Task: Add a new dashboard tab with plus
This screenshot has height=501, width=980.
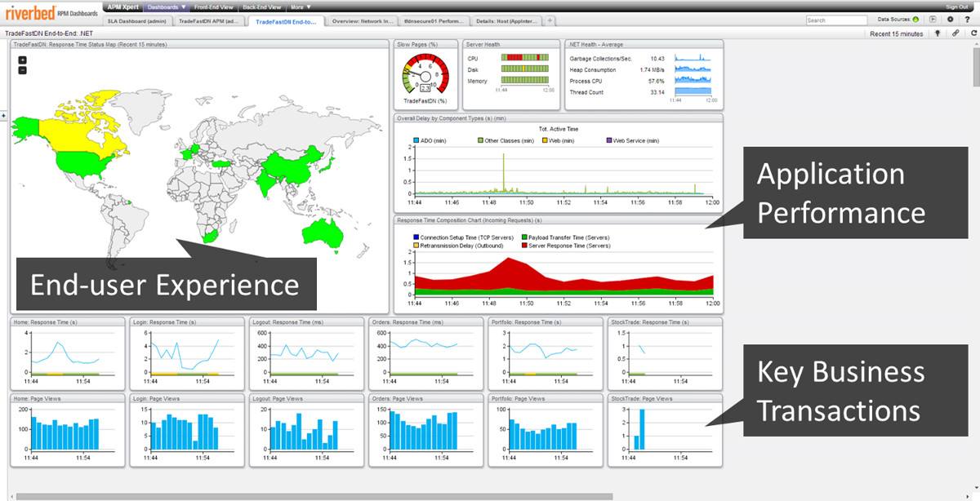Action: coord(550,20)
